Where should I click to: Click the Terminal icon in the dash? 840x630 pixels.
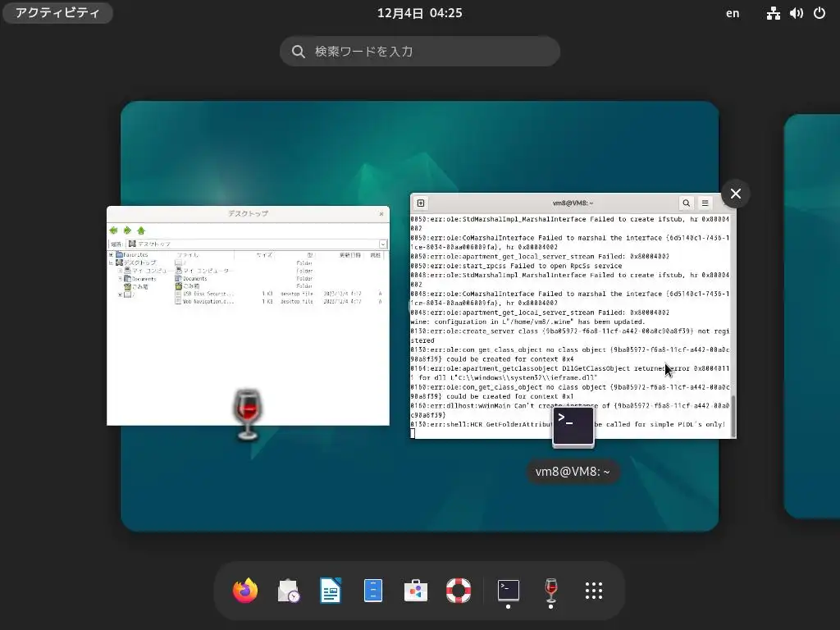pyautogui.click(x=509, y=591)
